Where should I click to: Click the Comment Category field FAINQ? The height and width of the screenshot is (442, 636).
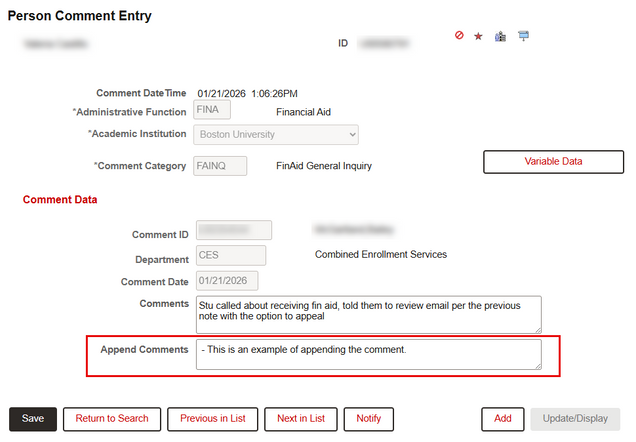pos(220,166)
